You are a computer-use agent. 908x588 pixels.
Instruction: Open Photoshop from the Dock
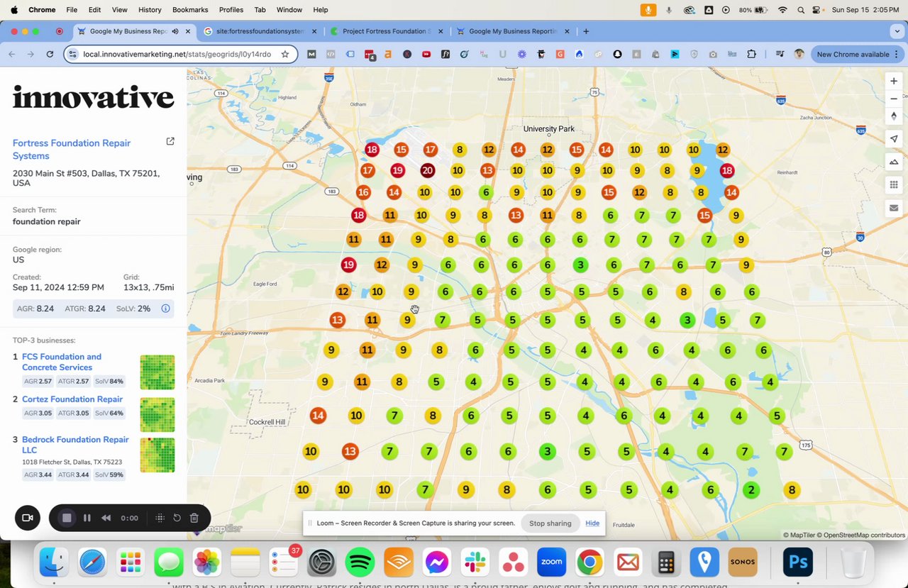[798, 563]
